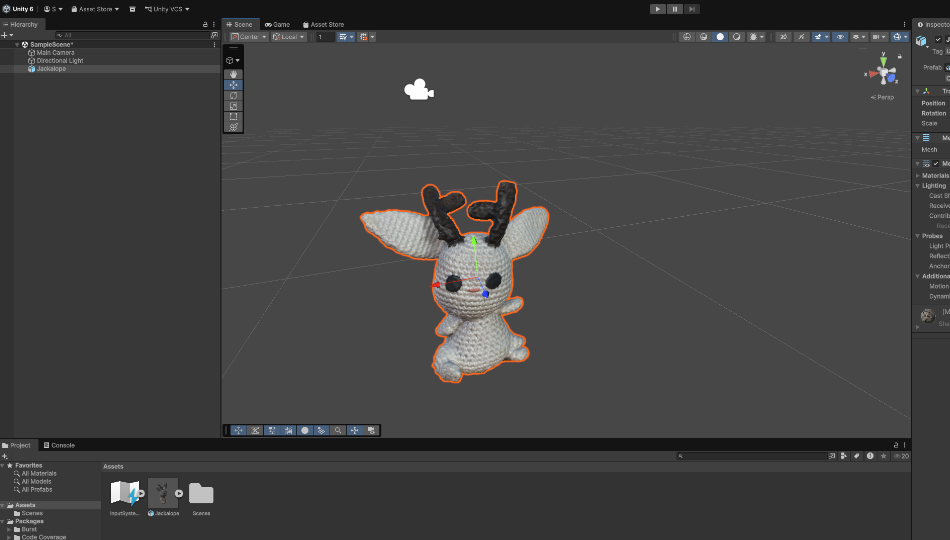Select the Transform tool
The width and height of the screenshot is (950, 540).
tap(233, 127)
